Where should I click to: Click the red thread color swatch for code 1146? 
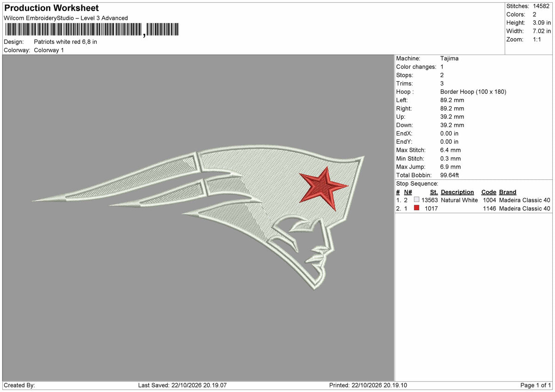click(417, 208)
